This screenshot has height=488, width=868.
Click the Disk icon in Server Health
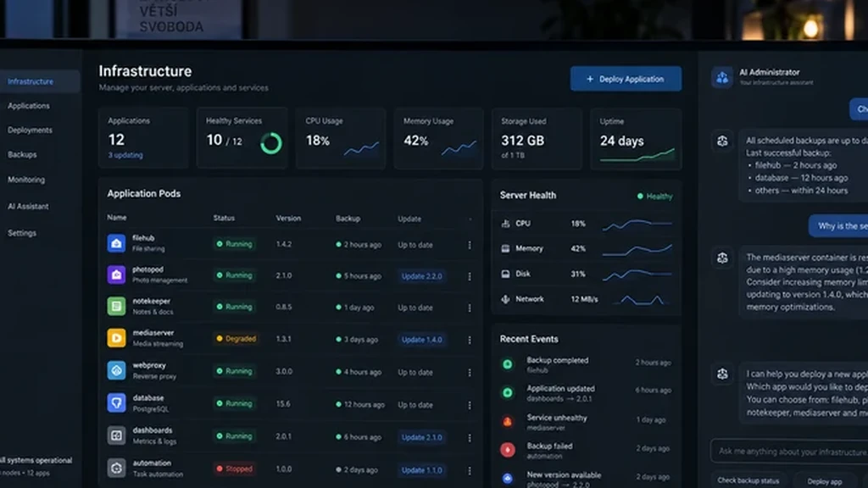point(505,274)
